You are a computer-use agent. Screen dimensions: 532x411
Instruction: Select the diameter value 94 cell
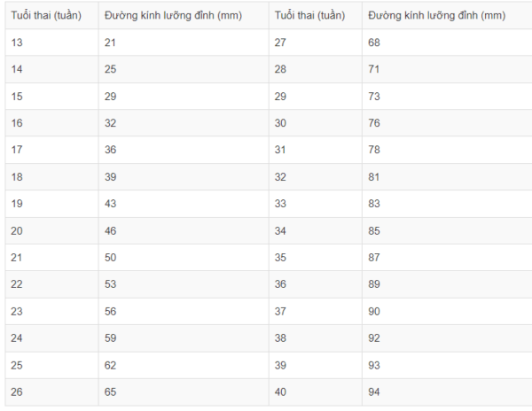(x=447, y=392)
